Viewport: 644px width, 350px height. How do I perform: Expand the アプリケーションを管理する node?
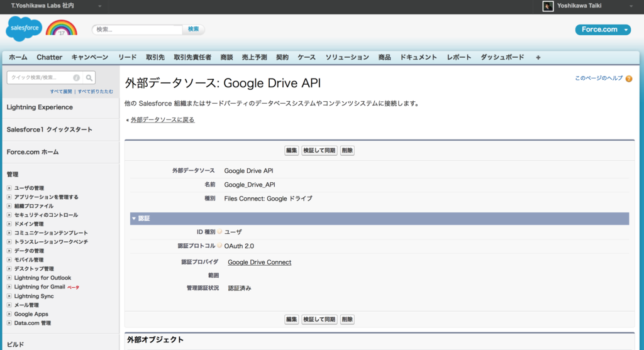click(x=9, y=197)
